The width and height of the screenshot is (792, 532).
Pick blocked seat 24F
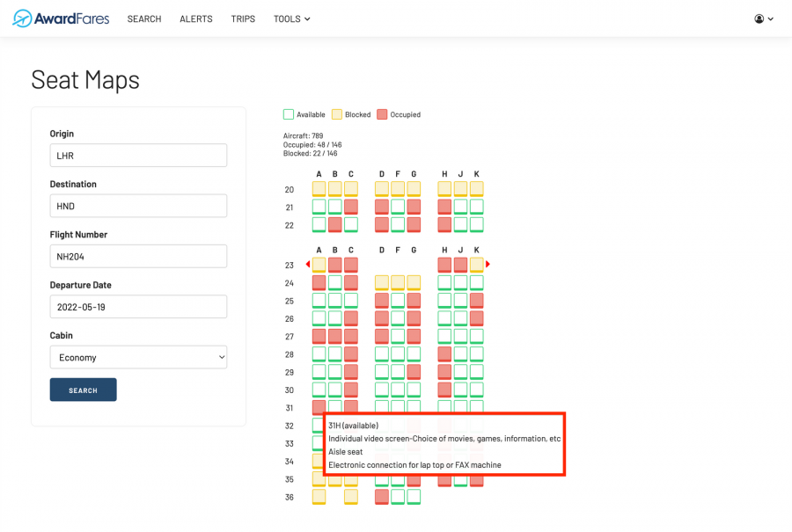click(x=398, y=282)
